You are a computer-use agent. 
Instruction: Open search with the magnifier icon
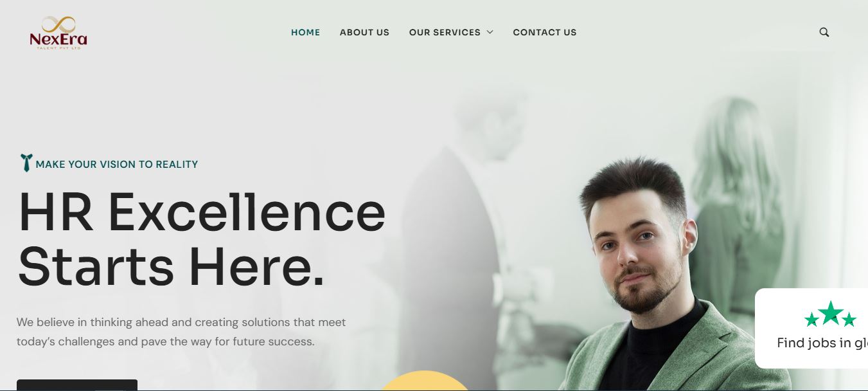point(824,32)
